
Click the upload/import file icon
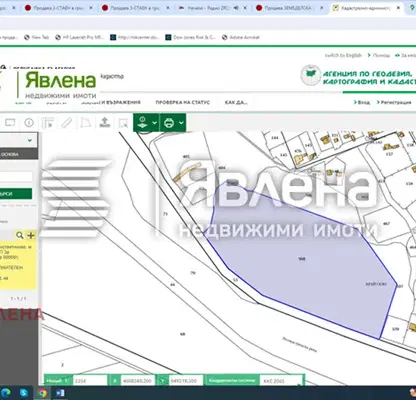pyautogui.click(x=105, y=122)
